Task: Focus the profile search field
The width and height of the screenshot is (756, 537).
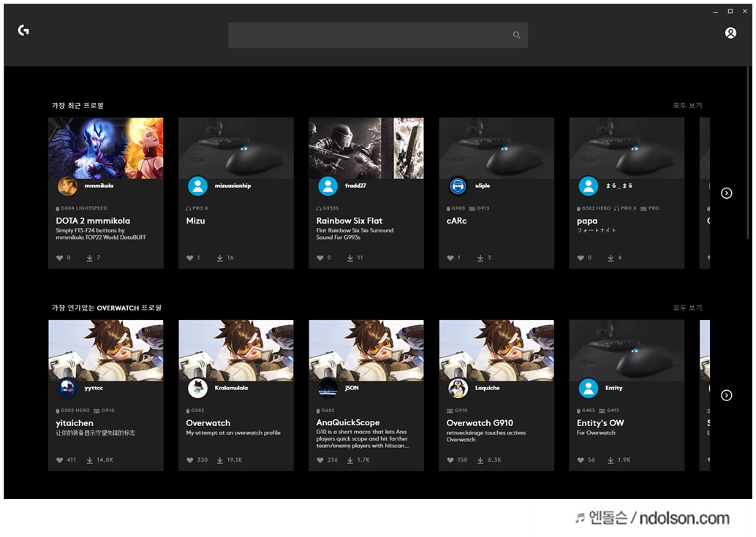Action: [377, 35]
